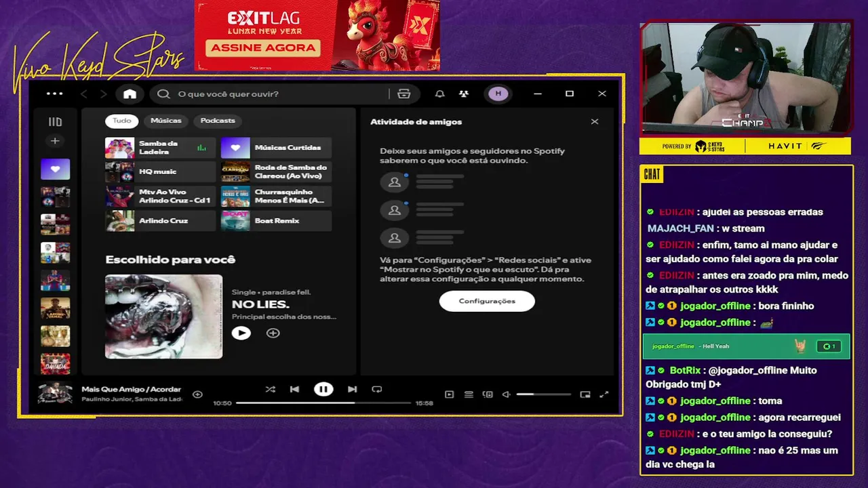
Task: Open the 'HQ music' shortcut
Action: coord(160,172)
